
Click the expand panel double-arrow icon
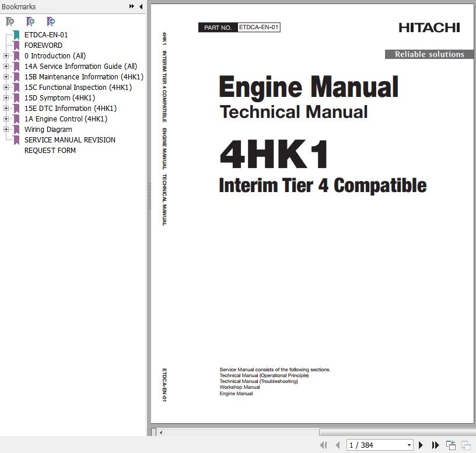pos(132,6)
